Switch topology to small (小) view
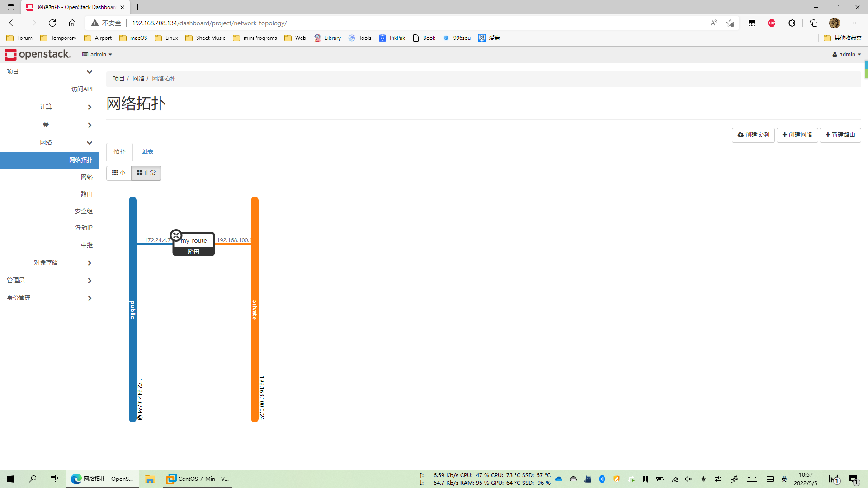Viewport: 868px width, 488px height. [x=119, y=173]
